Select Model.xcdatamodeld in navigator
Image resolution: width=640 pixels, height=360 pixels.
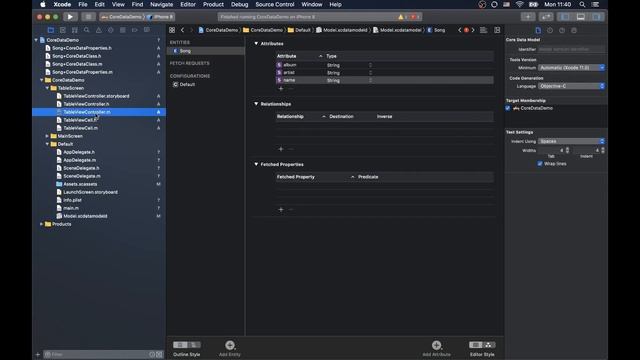pos(85,216)
